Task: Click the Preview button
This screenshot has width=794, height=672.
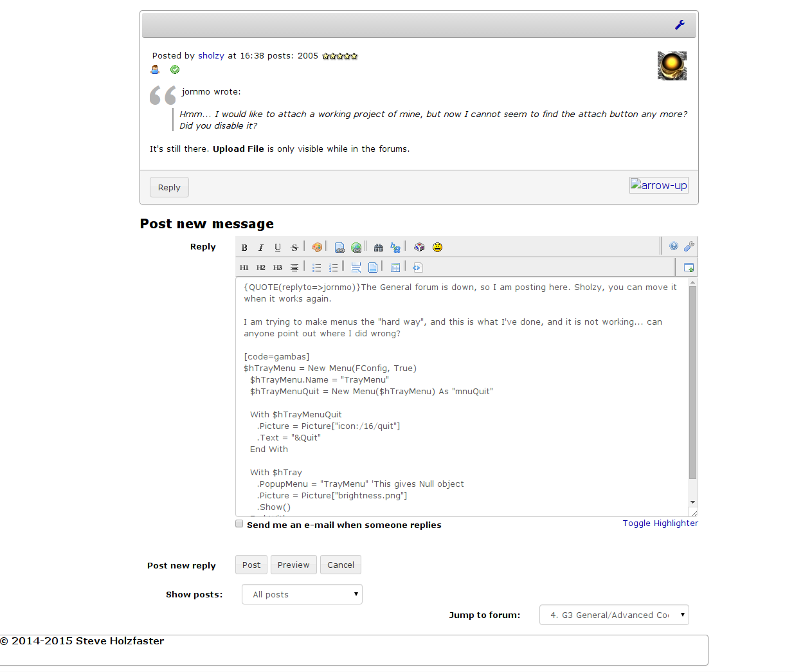Action: tap(294, 565)
